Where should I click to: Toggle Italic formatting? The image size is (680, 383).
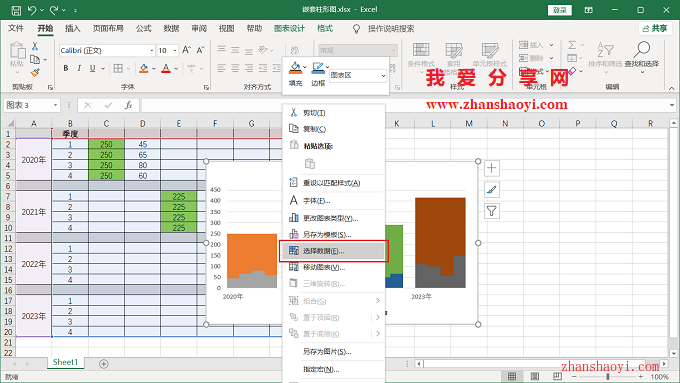click(x=79, y=68)
